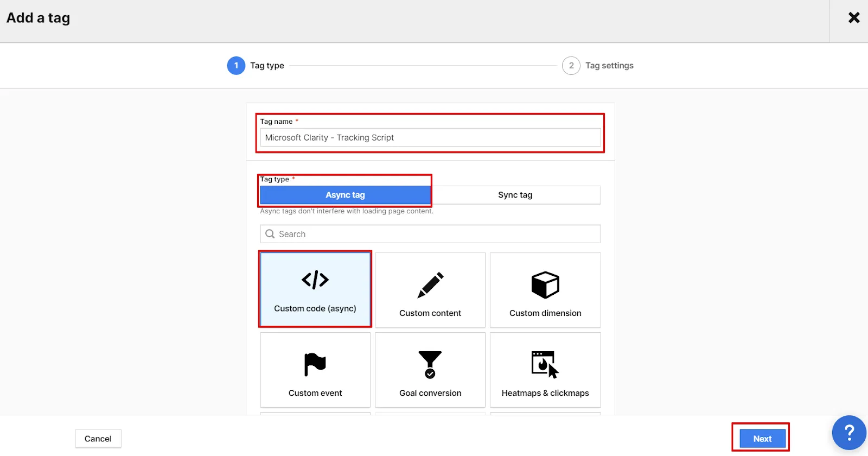The height and width of the screenshot is (456, 868).
Task: Choose the Custom content pencil card
Action: click(430, 290)
